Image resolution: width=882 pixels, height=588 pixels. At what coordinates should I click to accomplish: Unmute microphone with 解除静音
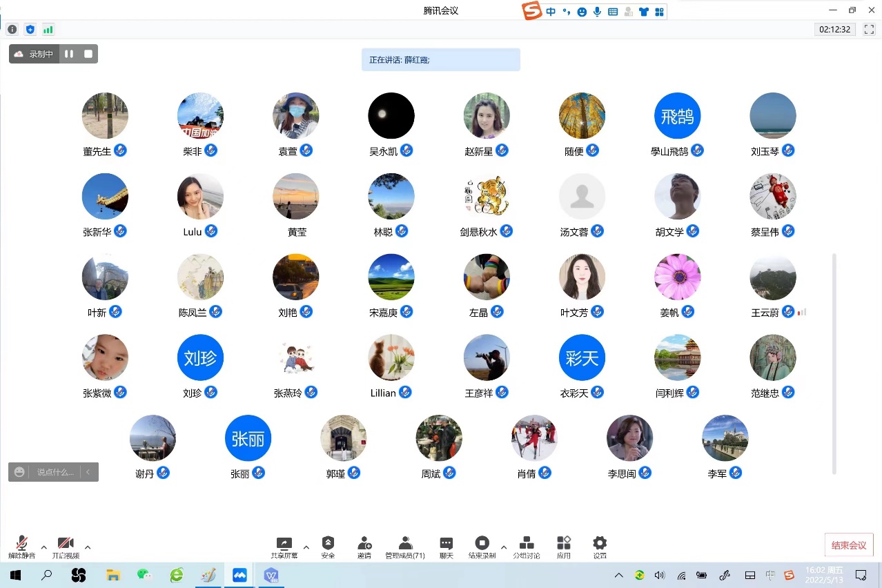click(x=22, y=547)
